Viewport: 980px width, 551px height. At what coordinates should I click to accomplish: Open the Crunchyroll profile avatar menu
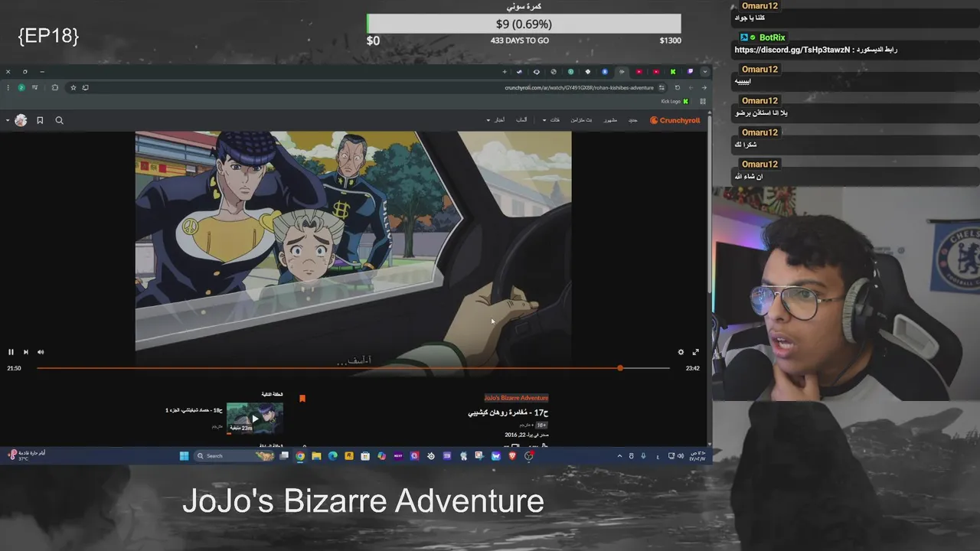pyautogui.click(x=21, y=120)
